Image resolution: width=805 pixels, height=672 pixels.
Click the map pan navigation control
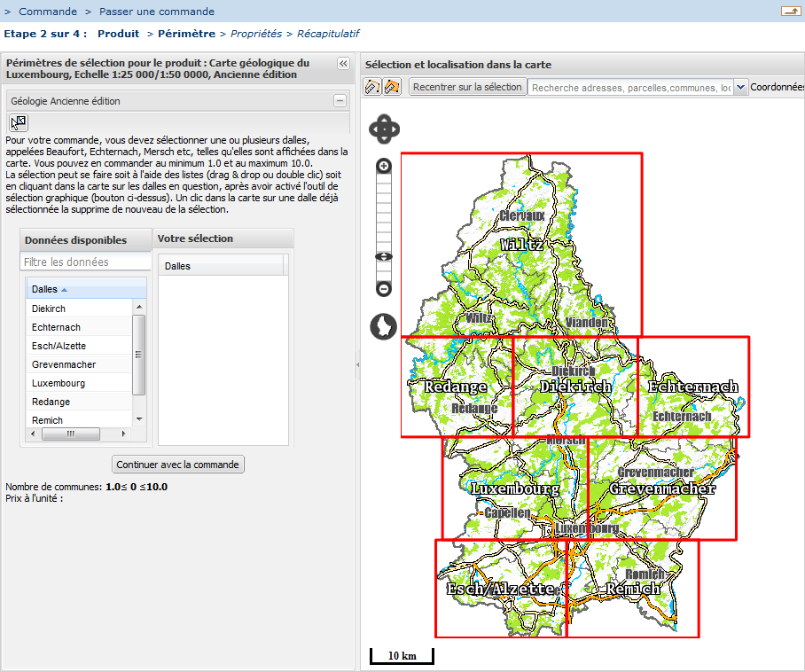(x=384, y=129)
